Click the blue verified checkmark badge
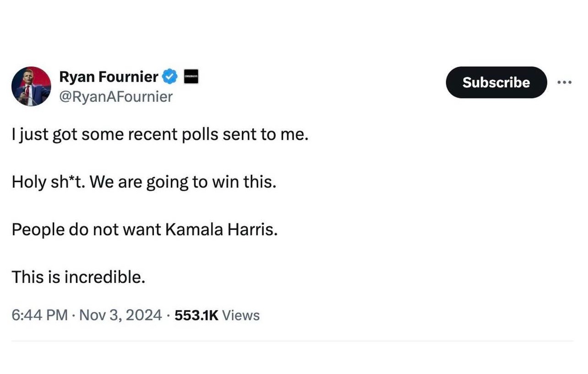 pos(170,77)
